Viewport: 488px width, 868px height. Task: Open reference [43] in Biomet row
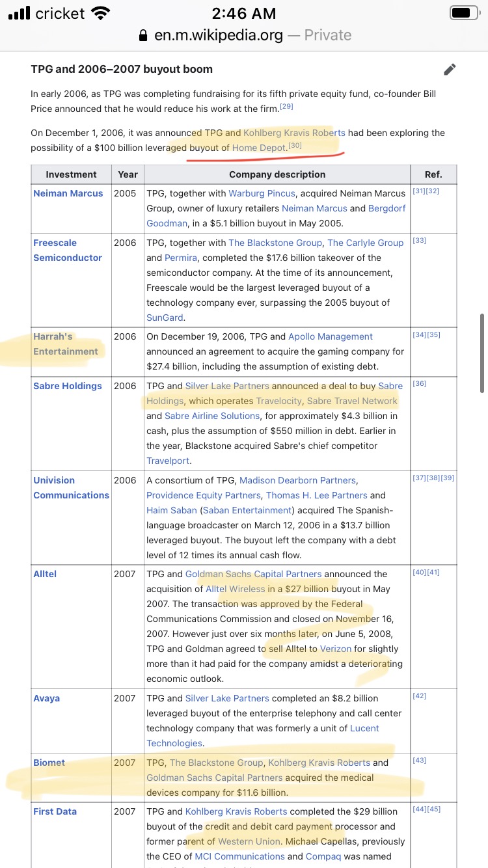tap(420, 761)
